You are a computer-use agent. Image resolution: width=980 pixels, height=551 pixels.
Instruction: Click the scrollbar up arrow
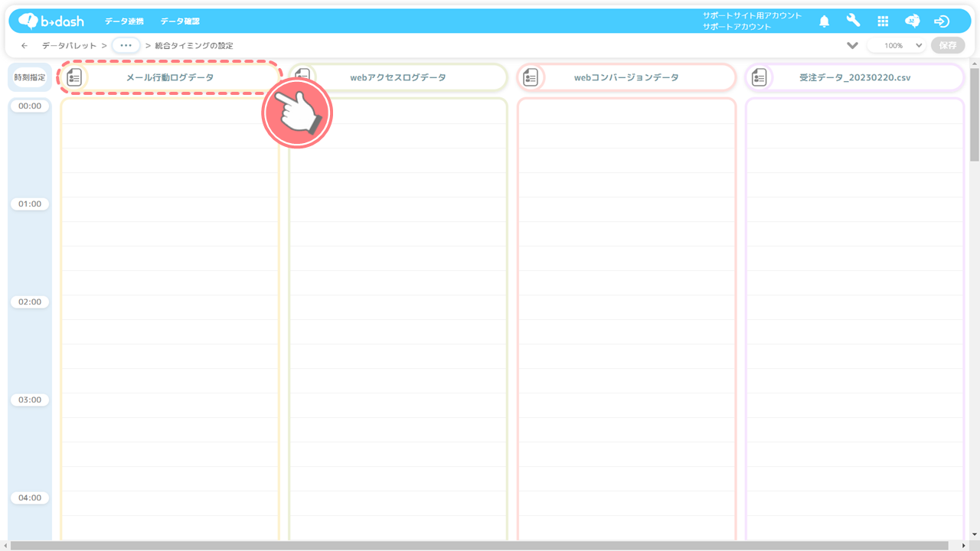[975, 63]
